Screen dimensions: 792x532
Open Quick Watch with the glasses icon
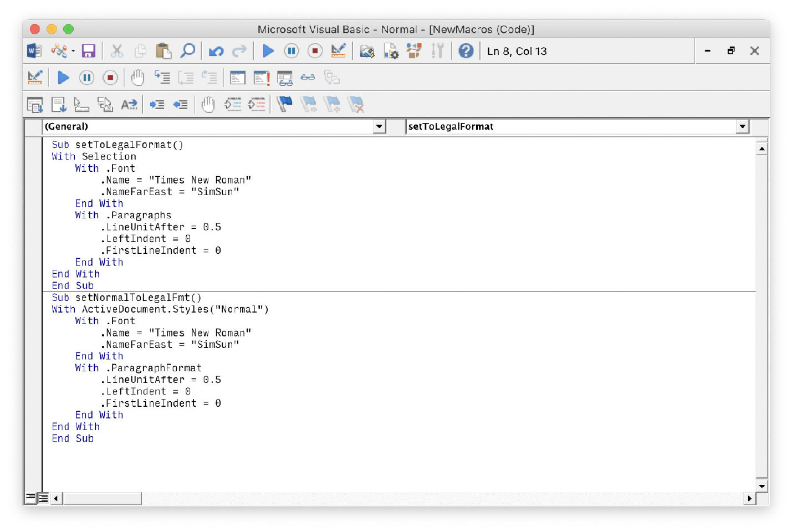[x=308, y=78]
